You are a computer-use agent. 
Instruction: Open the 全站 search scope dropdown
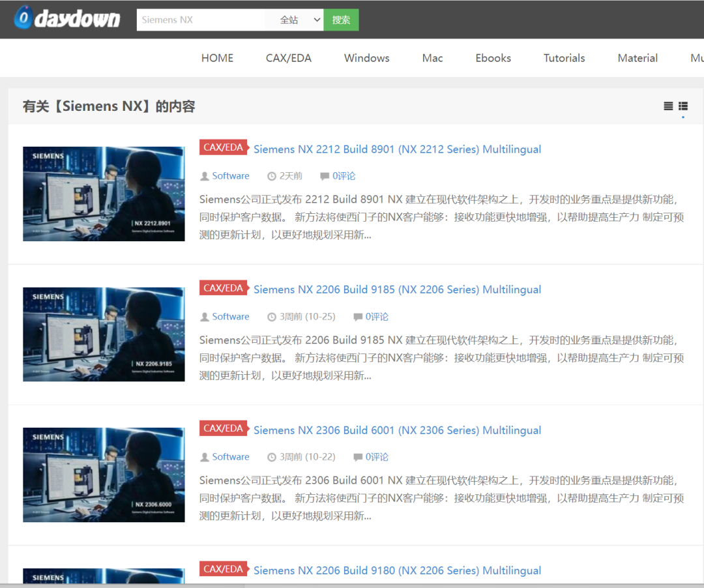click(x=295, y=20)
